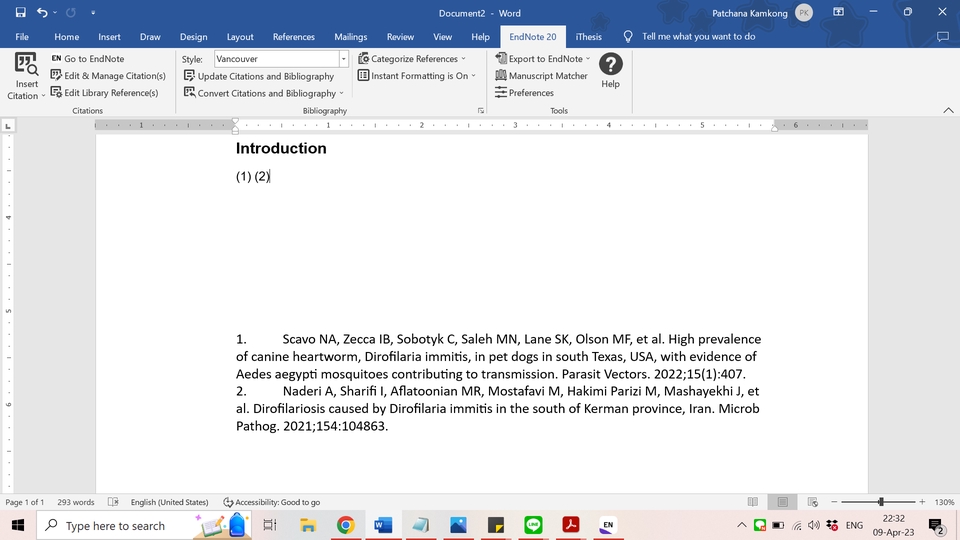The width and height of the screenshot is (960, 540).
Task: Open Edit & Manage Citation(s)
Action: (x=108, y=76)
